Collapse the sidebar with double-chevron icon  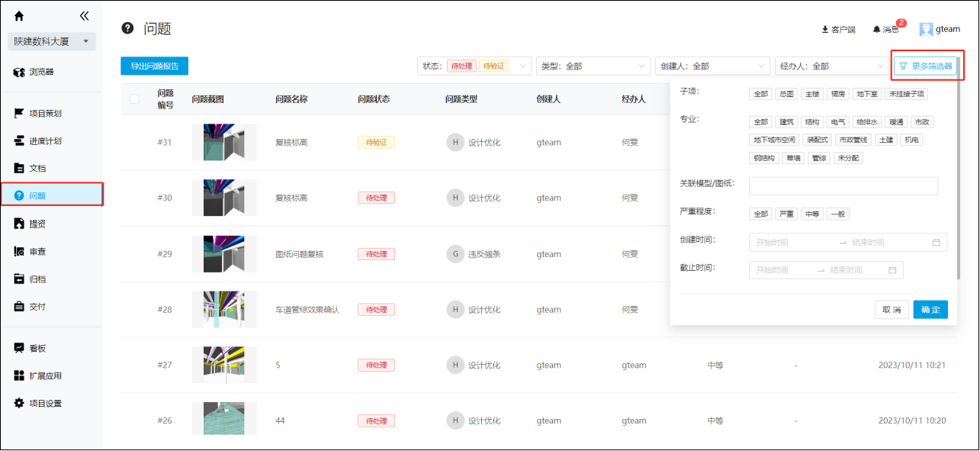[84, 16]
